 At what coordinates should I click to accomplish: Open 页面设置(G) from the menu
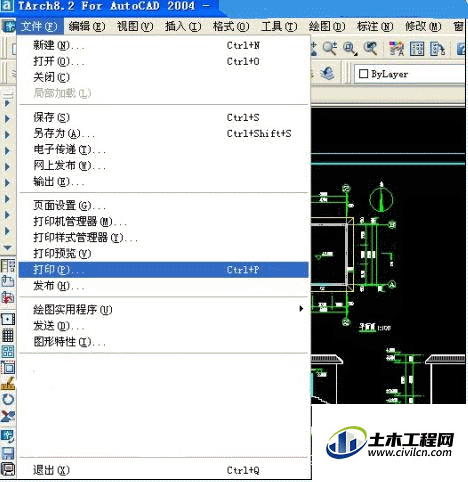[x=163, y=205]
